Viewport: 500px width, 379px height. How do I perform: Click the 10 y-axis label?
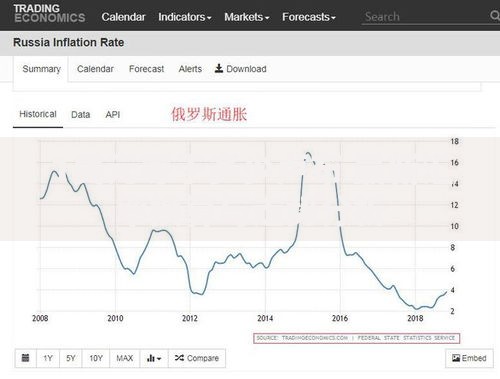click(x=455, y=226)
